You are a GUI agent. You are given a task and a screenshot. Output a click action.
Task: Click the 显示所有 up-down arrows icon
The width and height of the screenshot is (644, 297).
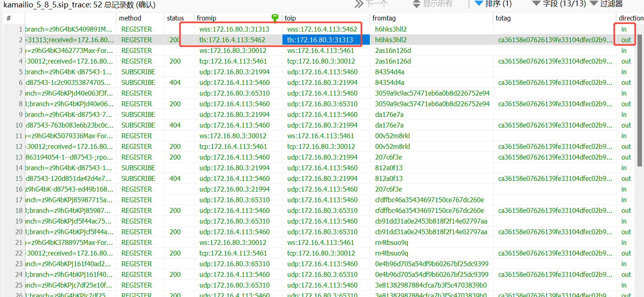417,4
